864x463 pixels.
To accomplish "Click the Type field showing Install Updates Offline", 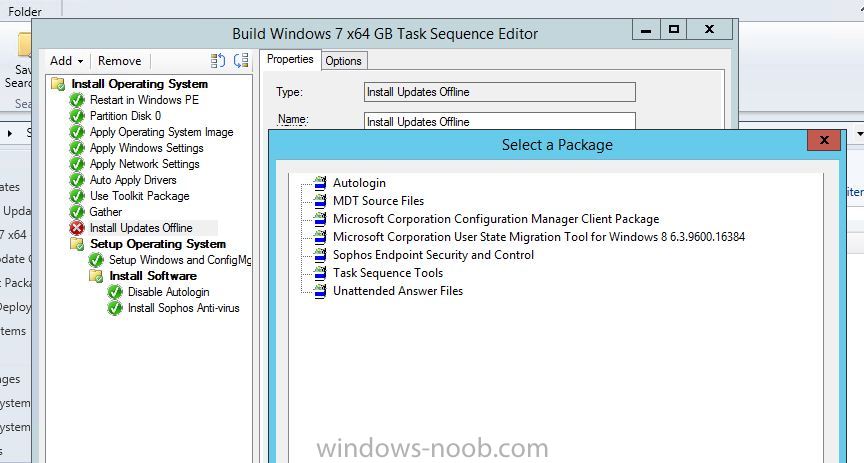I will point(500,92).
